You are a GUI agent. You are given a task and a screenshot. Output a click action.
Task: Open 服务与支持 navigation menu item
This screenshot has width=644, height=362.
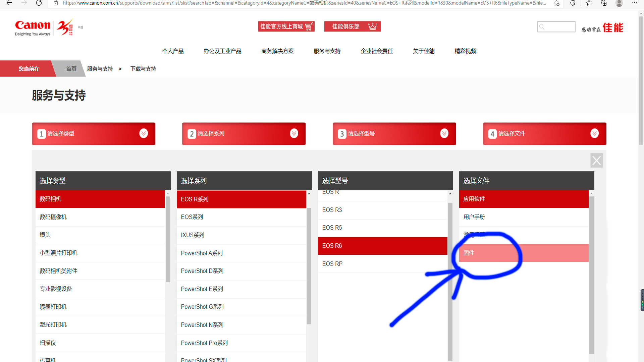(327, 51)
